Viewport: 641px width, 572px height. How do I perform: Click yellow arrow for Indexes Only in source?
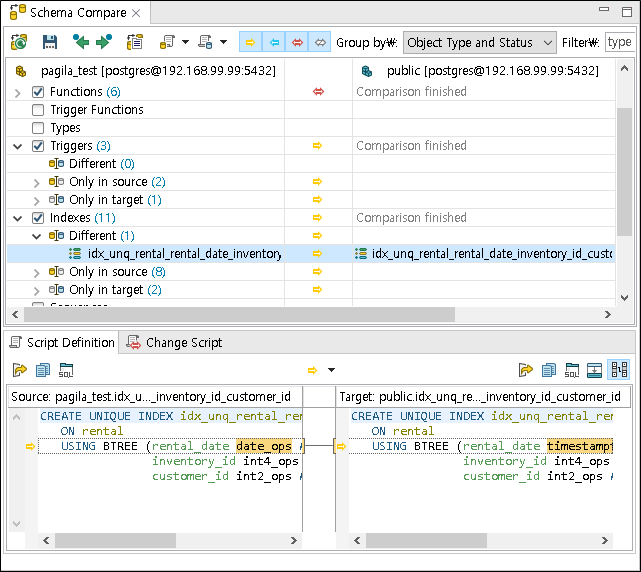(317, 272)
